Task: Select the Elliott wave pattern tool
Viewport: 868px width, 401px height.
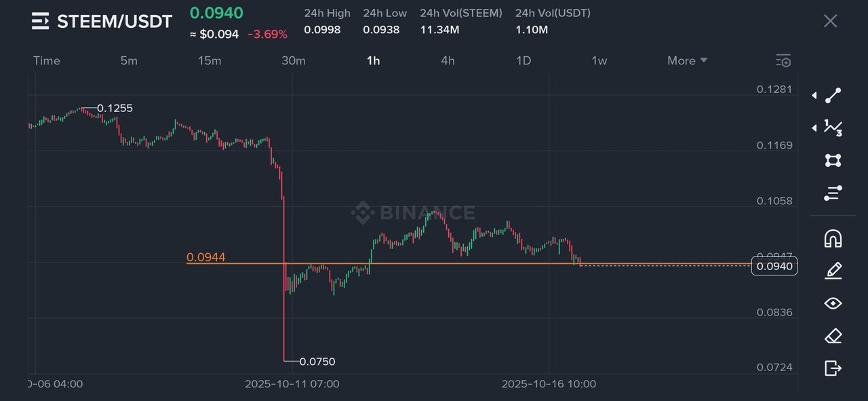Action: tap(833, 128)
